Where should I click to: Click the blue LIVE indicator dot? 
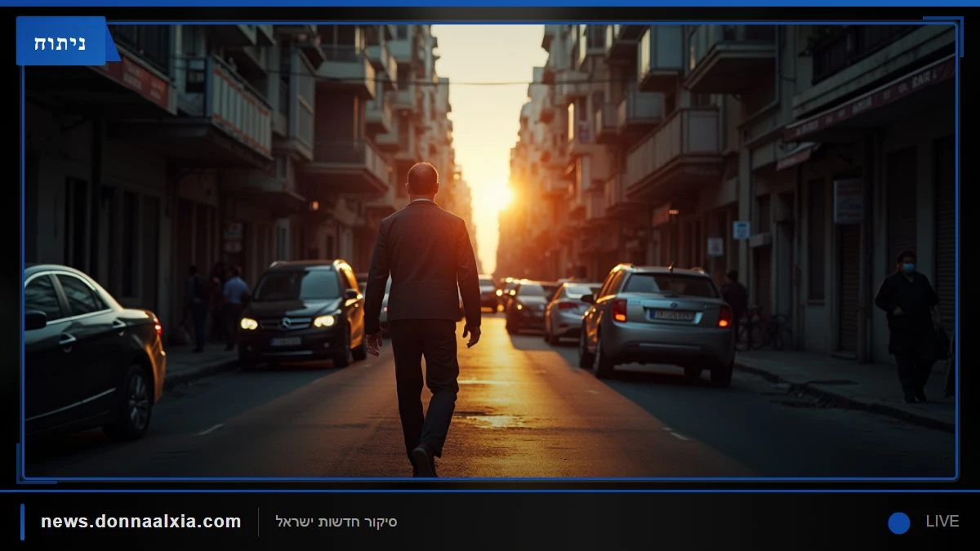click(899, 522)
